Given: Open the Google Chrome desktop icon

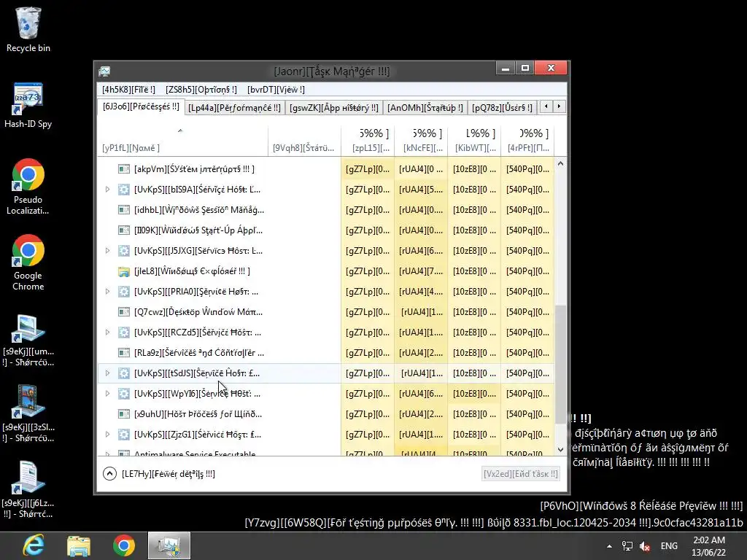Looking at the screenshot, I should (x=28, y=262).
